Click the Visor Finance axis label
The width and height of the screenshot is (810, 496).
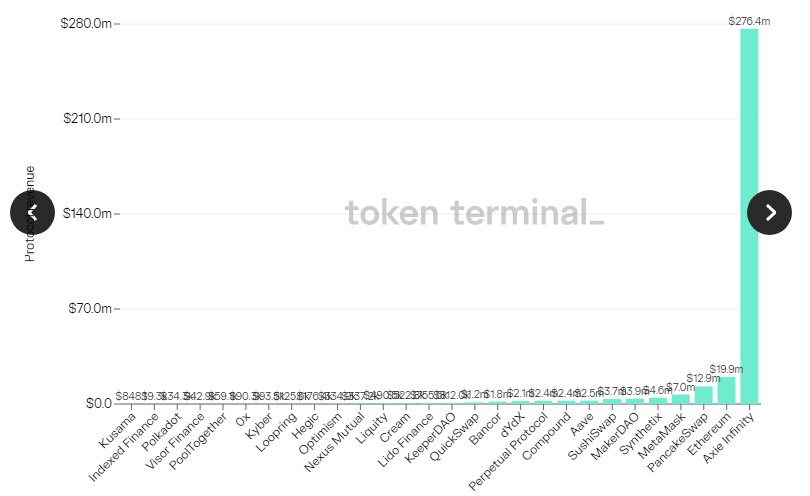pos(171,440)
